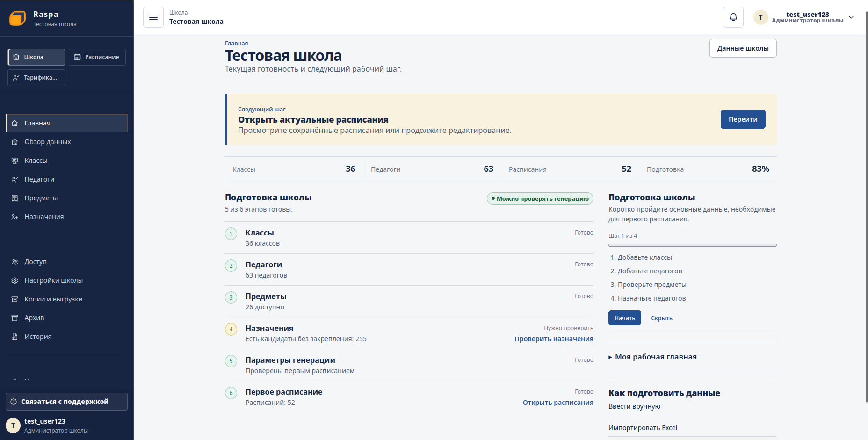
Task: Go to Педагоги in the sidebar
Action: point(66,179)
